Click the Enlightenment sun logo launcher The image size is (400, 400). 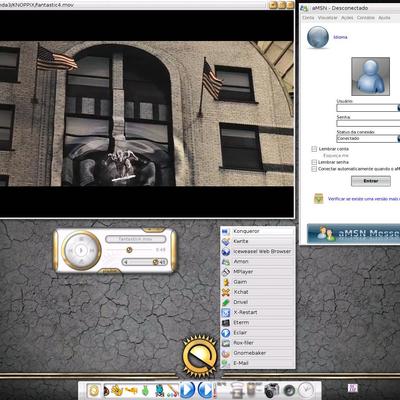[200, 357]
